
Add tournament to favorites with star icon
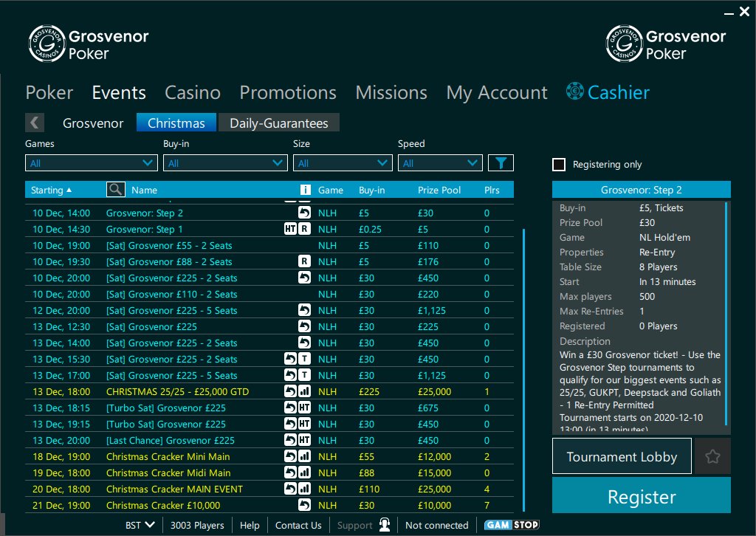point(712,456)
